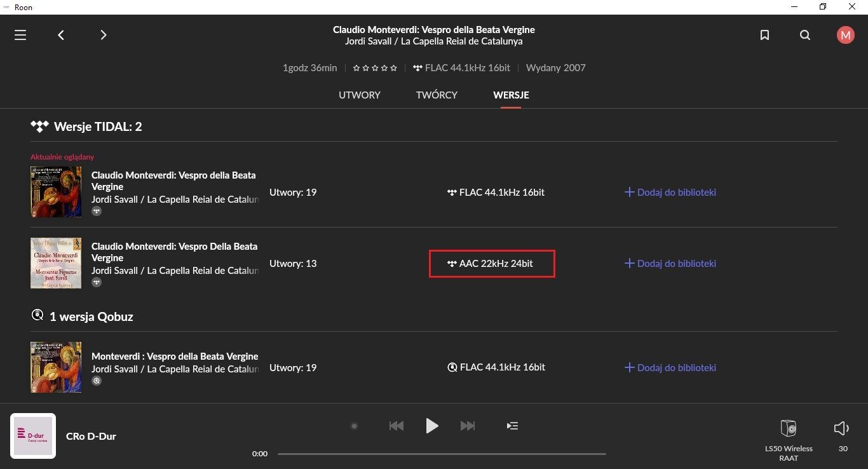Screen dimensions: 868x469
Task: Rate the album using the stars
Action: tap(375, 68)
